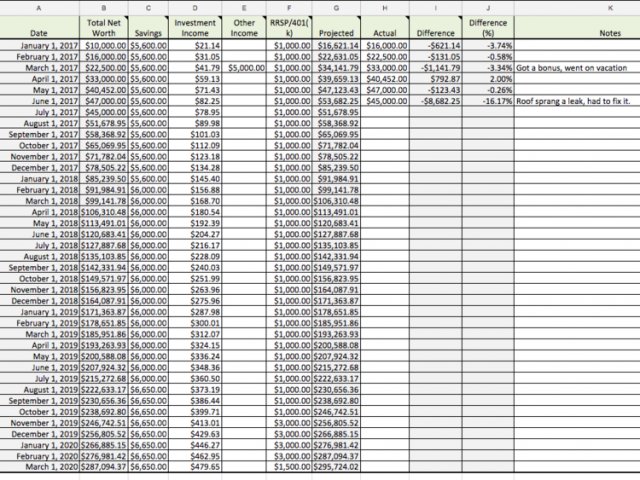Select column F header
This screenshot has width=640, height=480.
tap(289, 8)
